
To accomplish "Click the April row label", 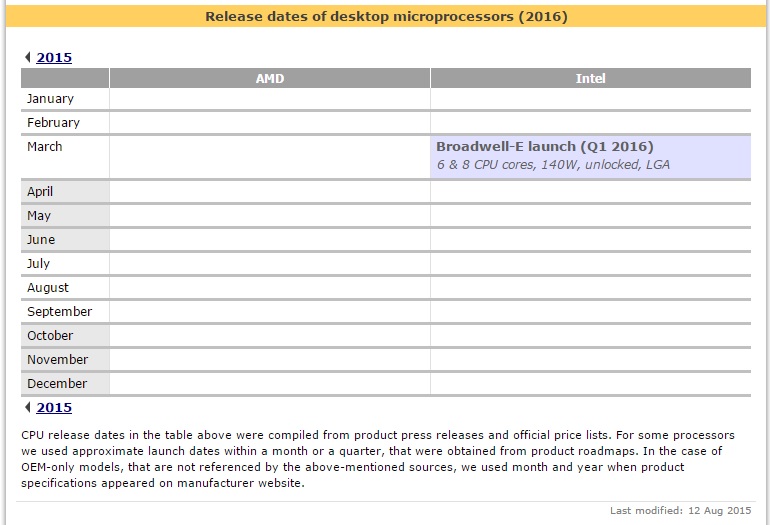I will (x=40, y=192).
